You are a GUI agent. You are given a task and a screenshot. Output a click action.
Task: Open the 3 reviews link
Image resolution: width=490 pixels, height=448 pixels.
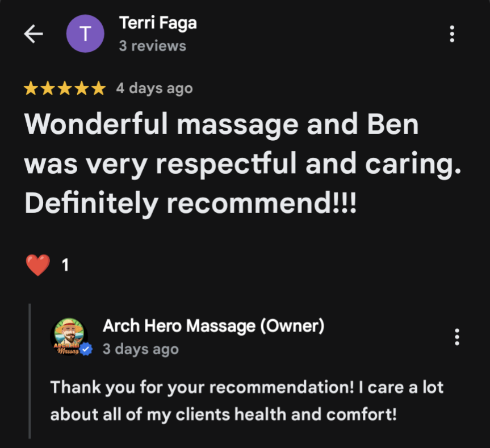(153, 46)
